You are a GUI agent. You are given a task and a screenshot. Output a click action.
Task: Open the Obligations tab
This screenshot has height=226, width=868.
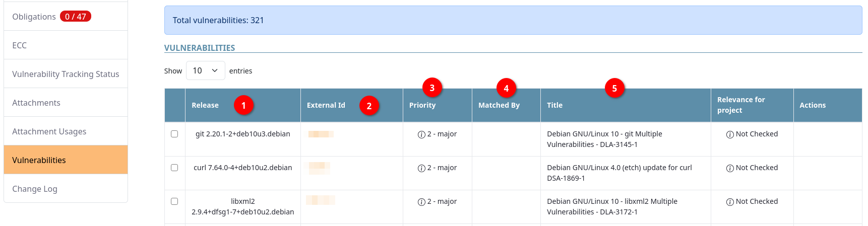click(34, 17)
